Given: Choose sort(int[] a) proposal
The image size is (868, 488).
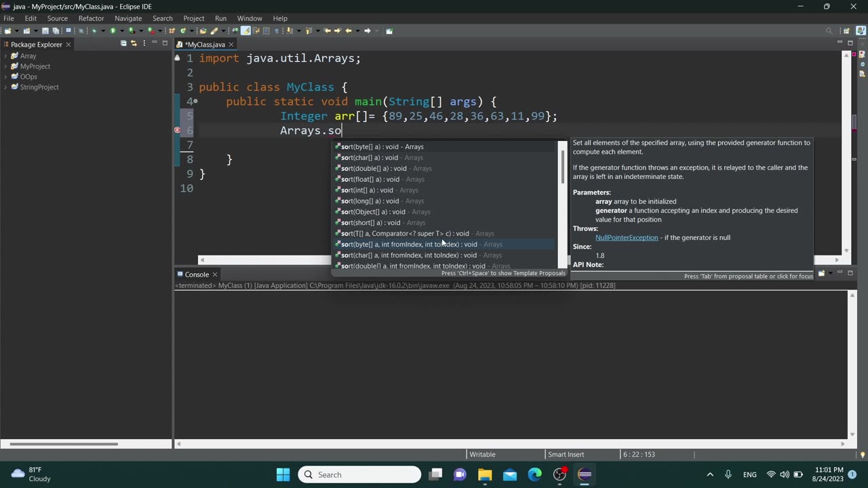Looking at the screenshot, I should coord(444,190).
